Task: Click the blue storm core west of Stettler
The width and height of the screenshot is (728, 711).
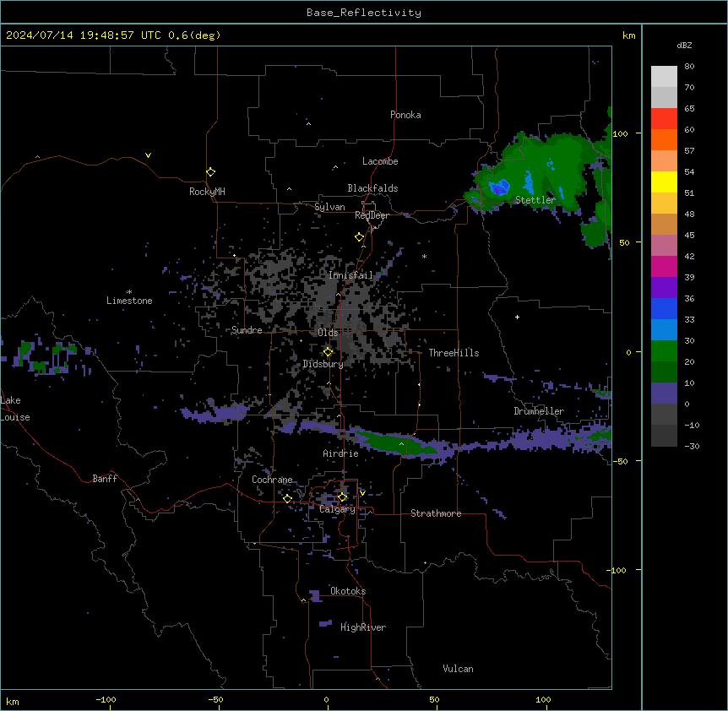Action: pyautogui.click(x=500, y=187)
